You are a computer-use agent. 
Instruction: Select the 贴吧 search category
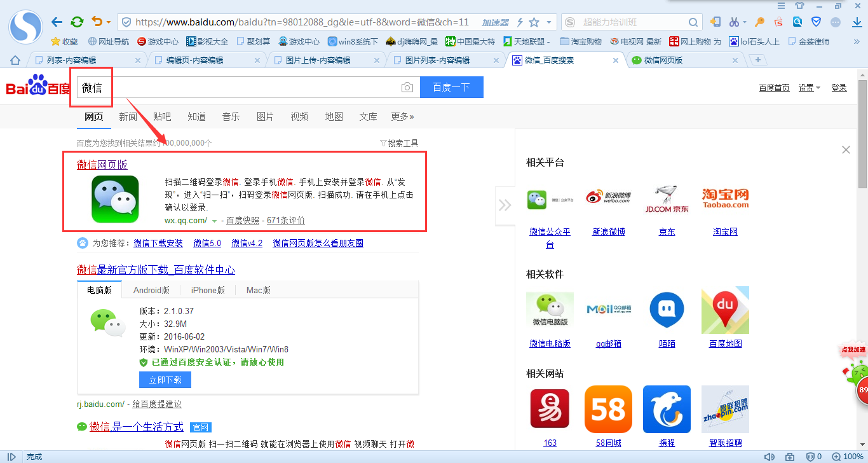click(x=162, y=116)
